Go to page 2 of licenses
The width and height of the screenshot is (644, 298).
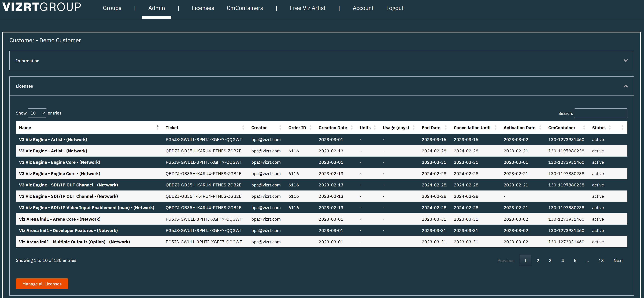pyautogui.click(x=538, y=260)
